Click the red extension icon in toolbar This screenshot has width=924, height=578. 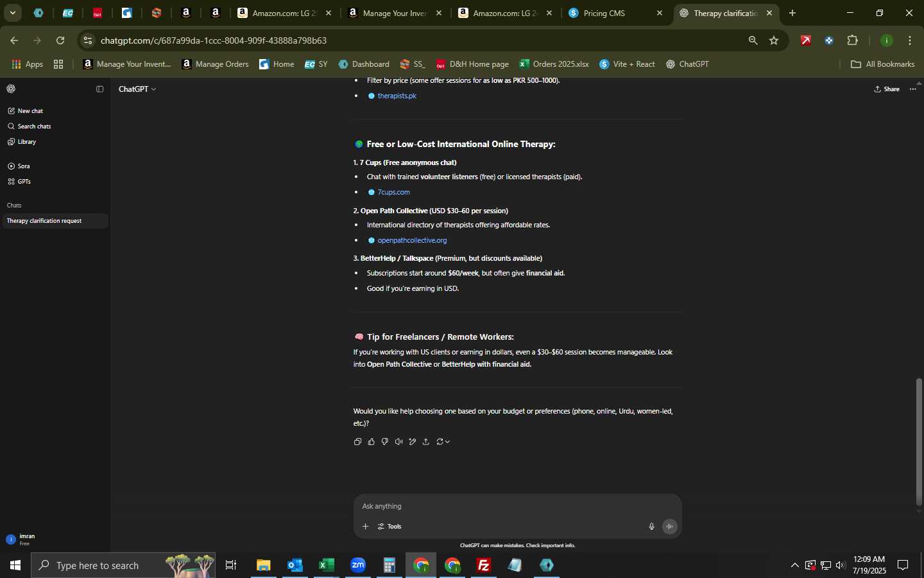pos(806,40)
